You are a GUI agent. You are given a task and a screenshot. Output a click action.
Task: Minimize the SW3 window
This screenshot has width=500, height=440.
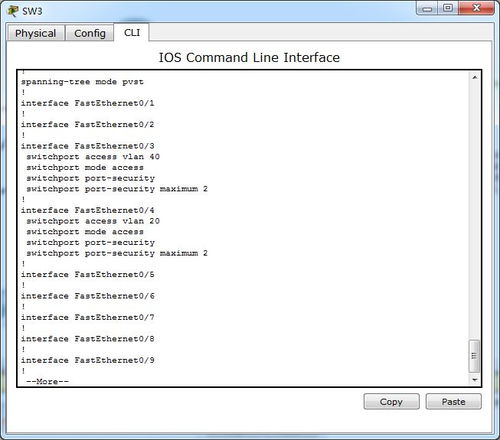click(427, 9)
